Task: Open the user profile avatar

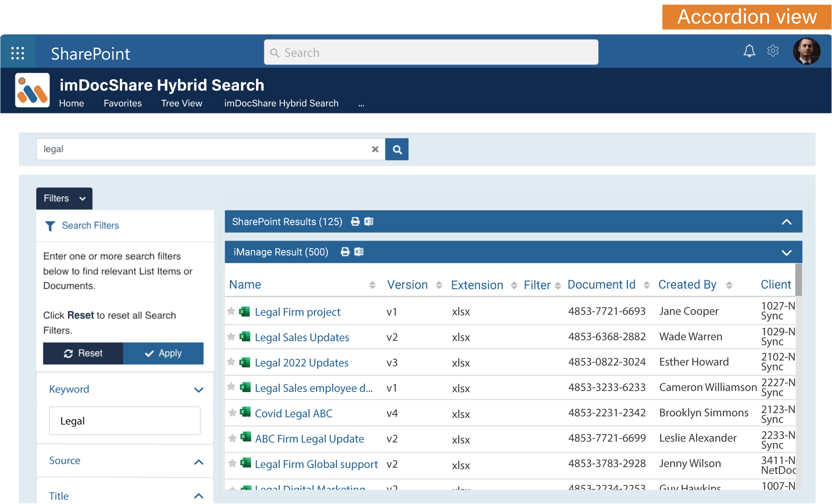Action: pyautogui.click(x=806, y=51)
